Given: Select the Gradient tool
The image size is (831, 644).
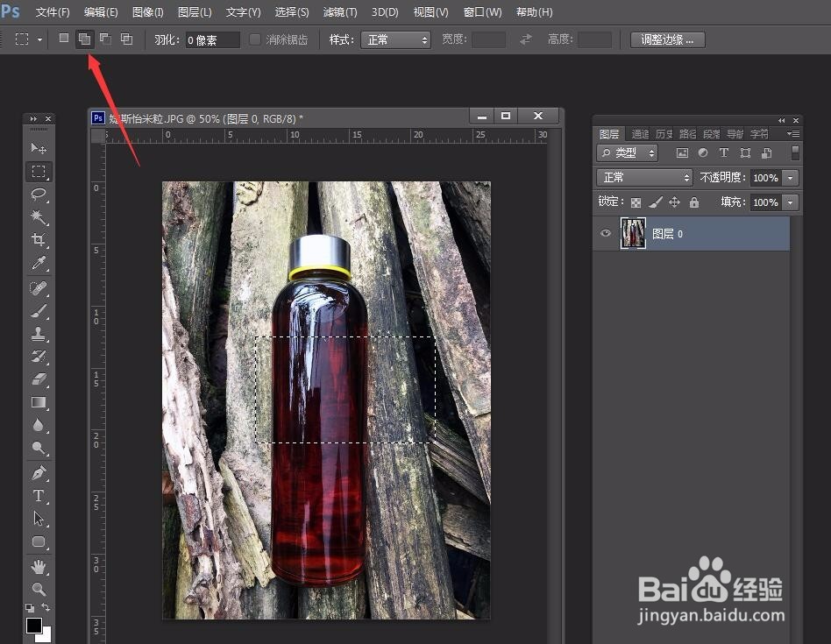Looking at the screenshot, I should (x=39, y=402).
